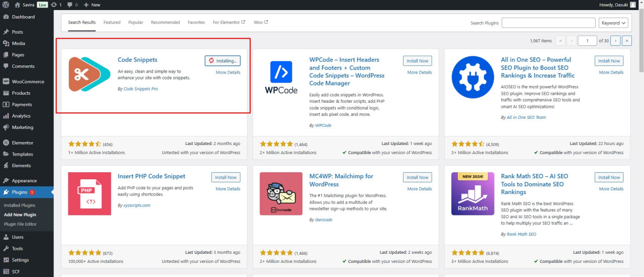The width and height of the screenshot is (644, 277).
Task: Open Howdy, Dasuki account menu
Action: click(x=617, y=5)
